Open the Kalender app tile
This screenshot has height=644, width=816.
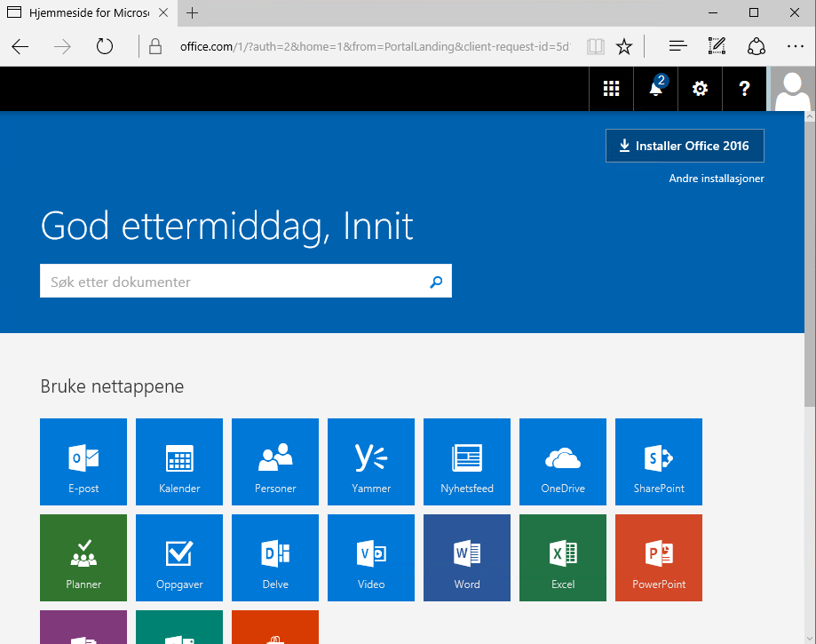click(179, 462)
